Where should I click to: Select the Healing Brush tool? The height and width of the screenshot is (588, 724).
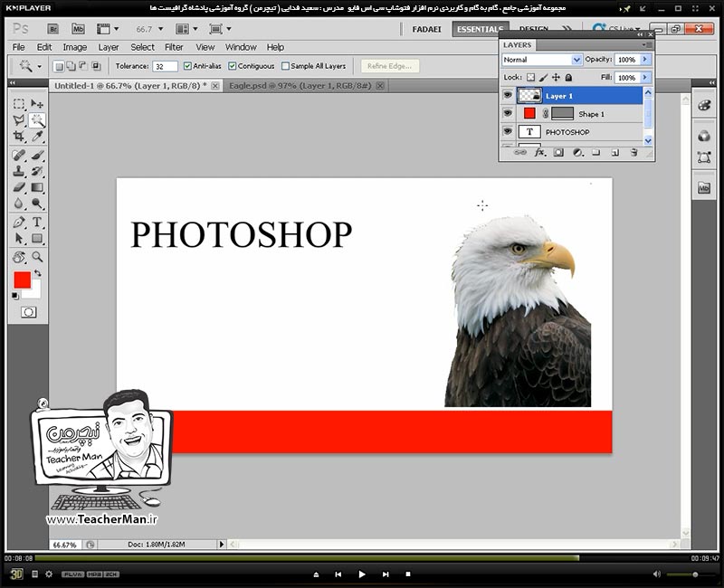click(18, 155)
